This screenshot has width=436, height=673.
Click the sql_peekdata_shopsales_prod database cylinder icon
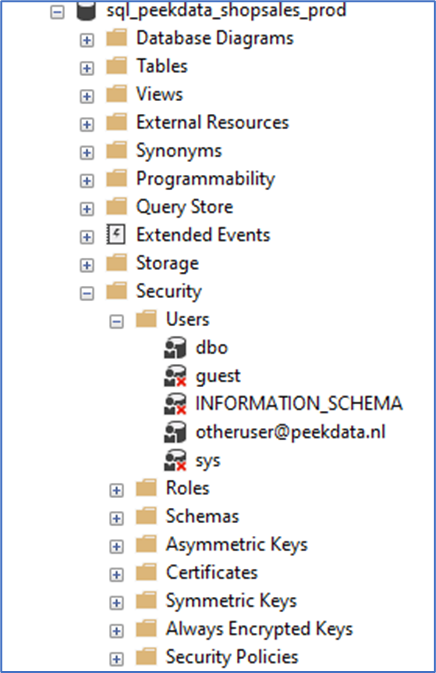point(86,11)
